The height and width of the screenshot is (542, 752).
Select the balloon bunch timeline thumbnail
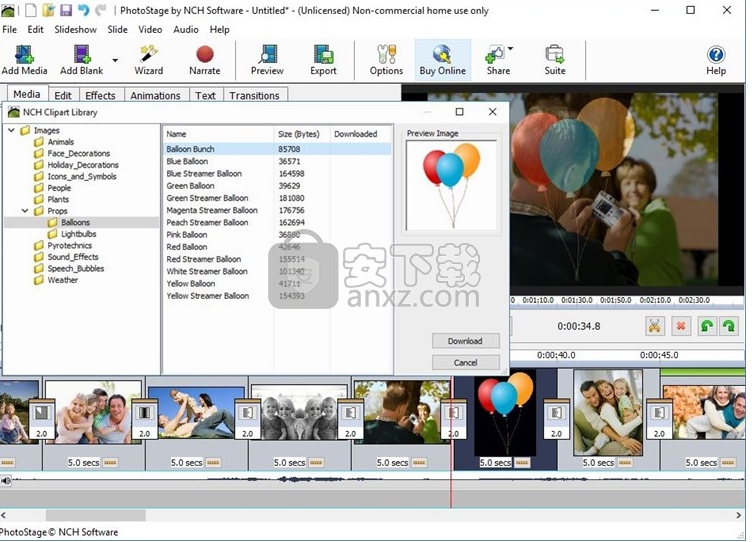(505, 415)
